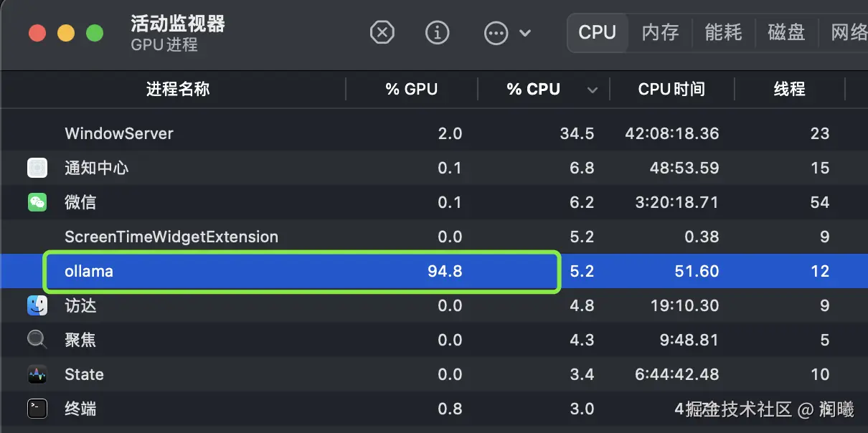Screen dimensions: 868x433
Task: Expand the chevron beside the ellipsis button
Action: click(x=525, y=32)
